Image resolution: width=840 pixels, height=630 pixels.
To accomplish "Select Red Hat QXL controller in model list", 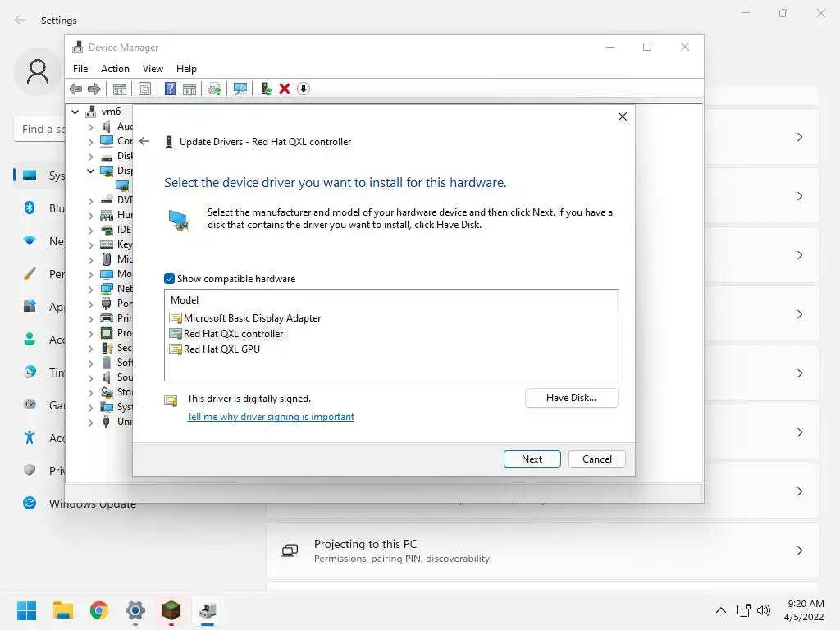I will tap(226, 333).
